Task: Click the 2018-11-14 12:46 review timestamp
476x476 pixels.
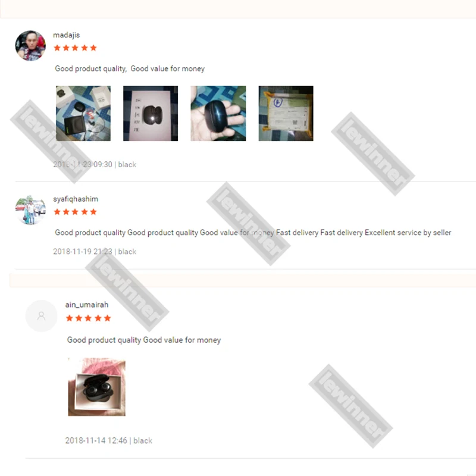Action: coord(96,440)
